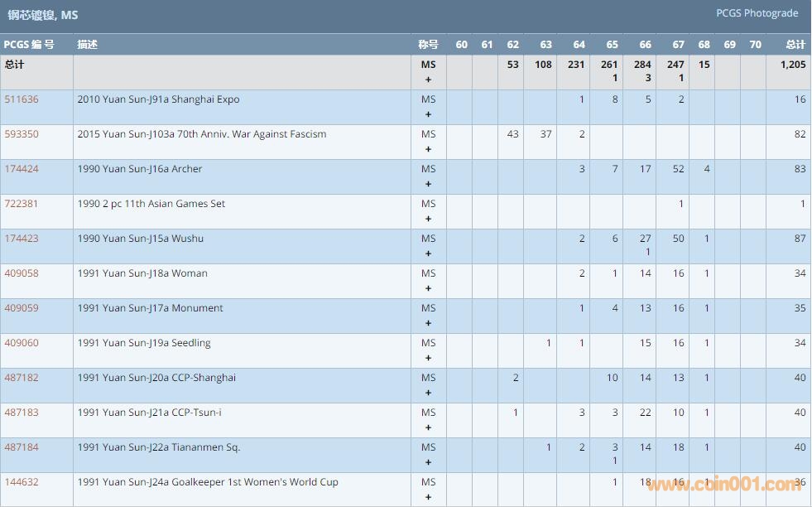
Task: Expand plus grades for 2010 Shanghai Expo row
Action: point(428,114)
